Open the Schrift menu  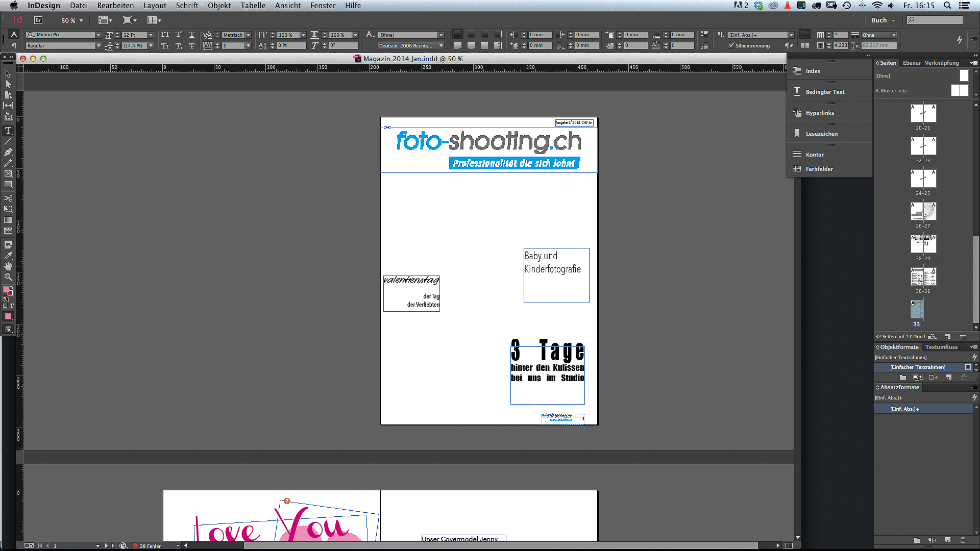(x=187, y=5)
